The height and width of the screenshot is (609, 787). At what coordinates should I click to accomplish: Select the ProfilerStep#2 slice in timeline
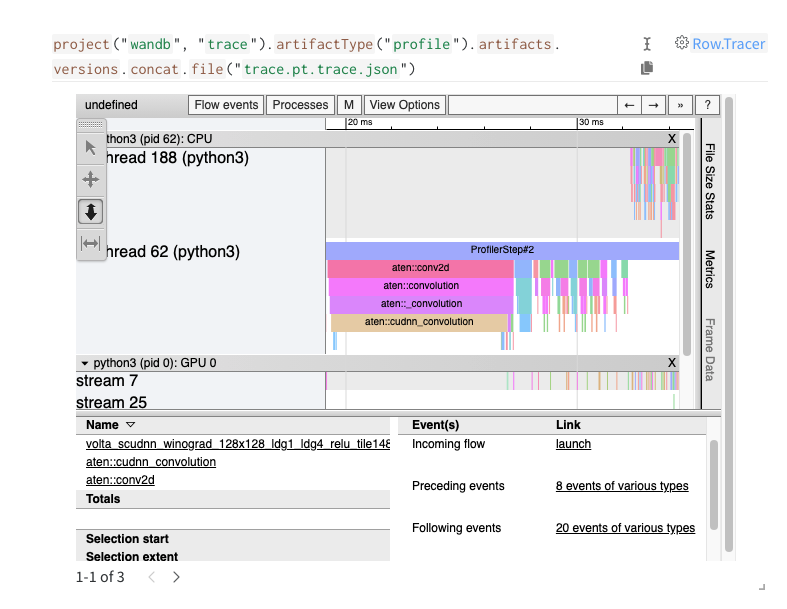pos(502,250)
